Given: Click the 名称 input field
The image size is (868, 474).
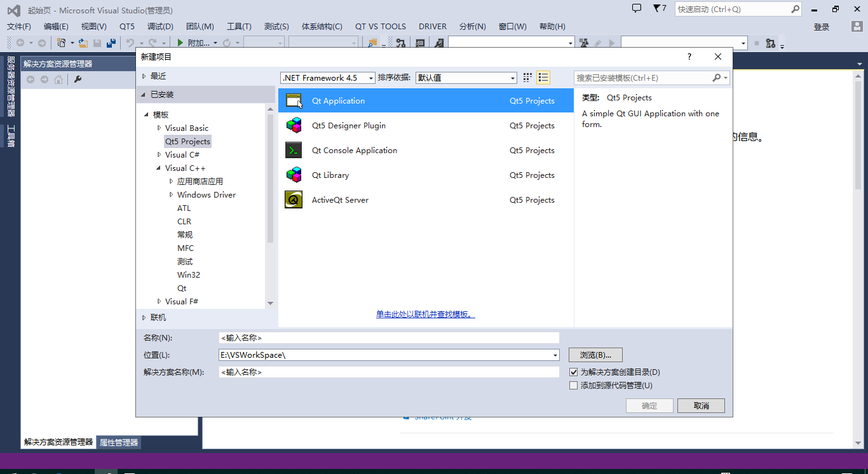Looking at the screenshot, I should pyautogui.click(x=388, y=337).
